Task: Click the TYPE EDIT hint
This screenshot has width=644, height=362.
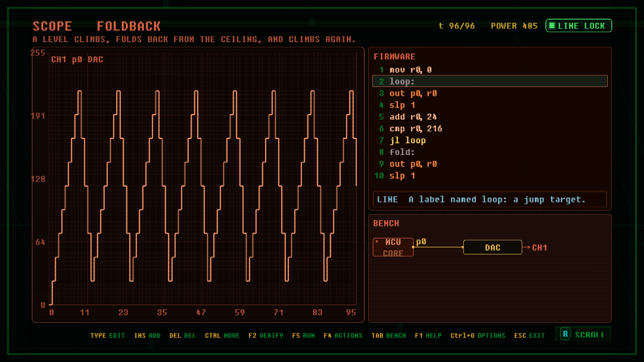Action: point(108,335)
